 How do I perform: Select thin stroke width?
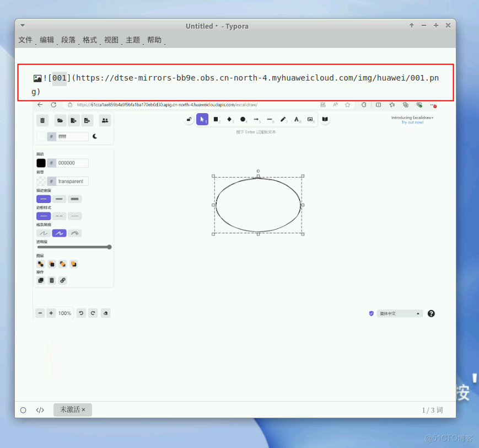point(44,199)
